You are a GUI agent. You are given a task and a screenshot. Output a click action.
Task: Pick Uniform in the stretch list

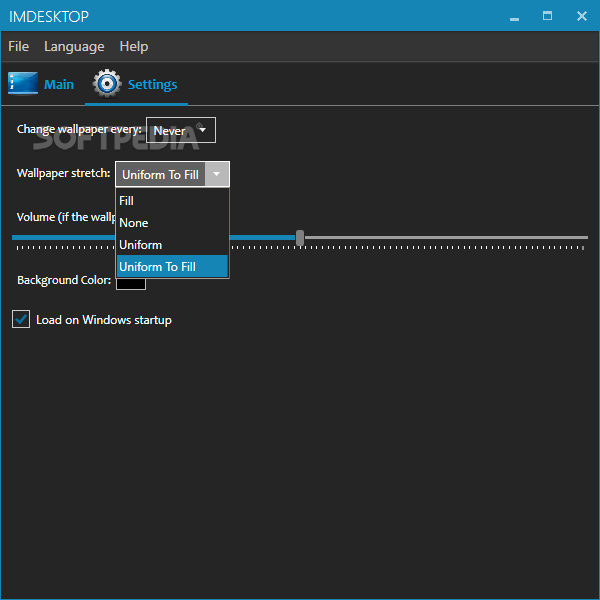coord(172,245)
